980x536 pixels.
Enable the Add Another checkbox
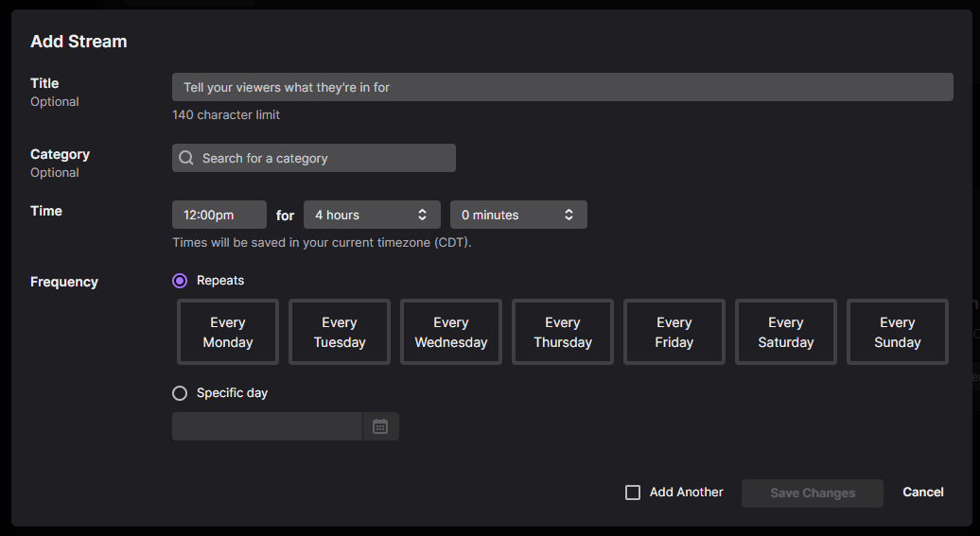[633, 493]
